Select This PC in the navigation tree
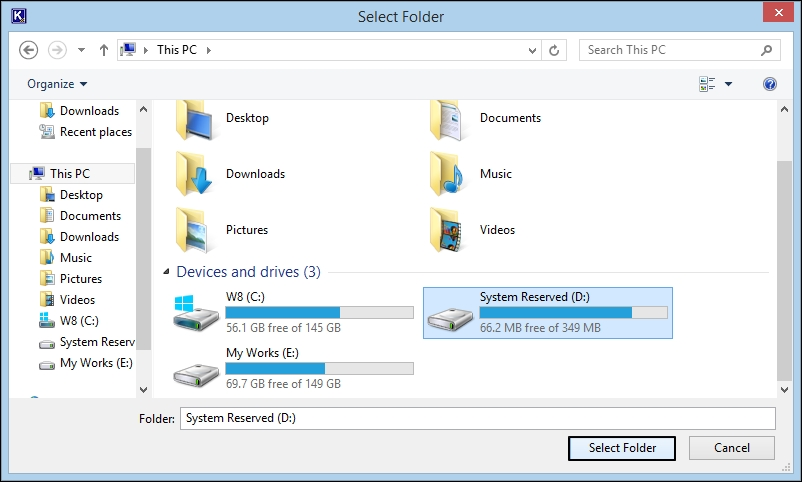Screen dimensions: 802x482 pyautogui.click(x=73, y=173)
